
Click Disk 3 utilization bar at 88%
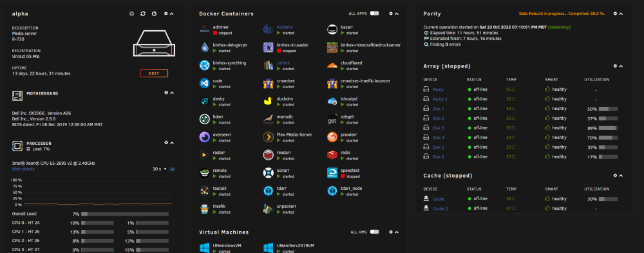click(609, 127)
